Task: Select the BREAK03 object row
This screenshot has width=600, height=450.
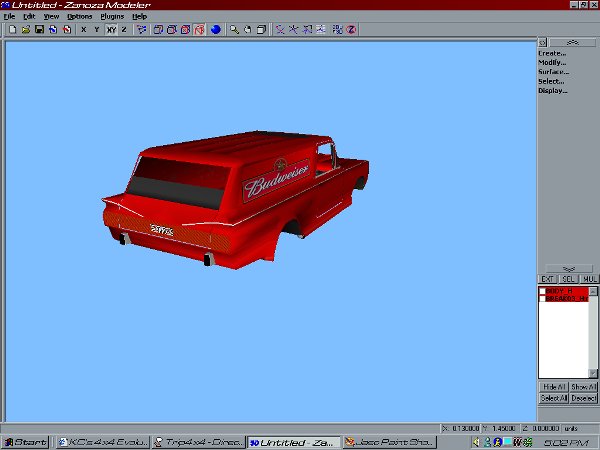Action: click(x=564, y=298)
